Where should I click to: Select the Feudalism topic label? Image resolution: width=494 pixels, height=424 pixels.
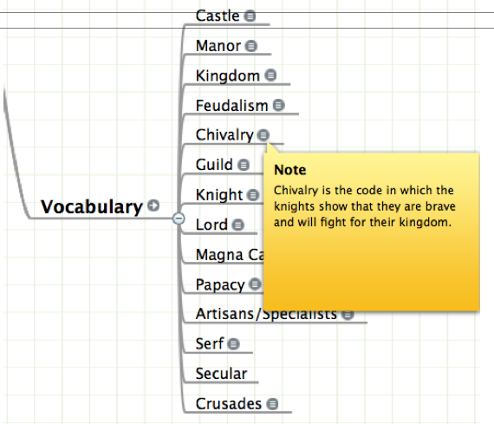[x=232, y=105]
